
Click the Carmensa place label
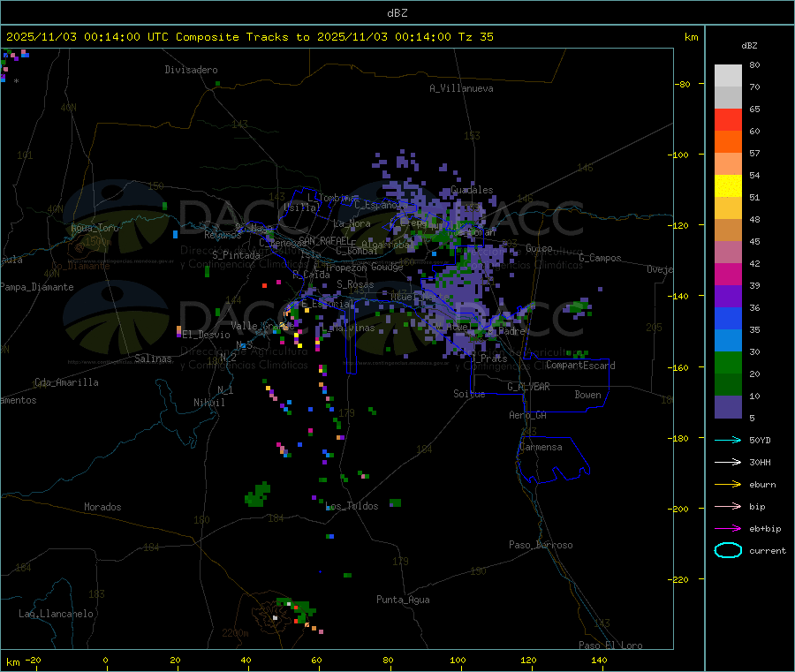(x=541, y=447)
